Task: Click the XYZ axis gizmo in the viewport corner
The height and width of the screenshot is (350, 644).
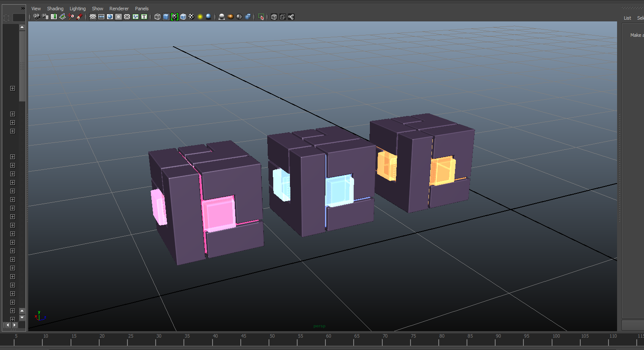Action: click(x=40, y=316)
